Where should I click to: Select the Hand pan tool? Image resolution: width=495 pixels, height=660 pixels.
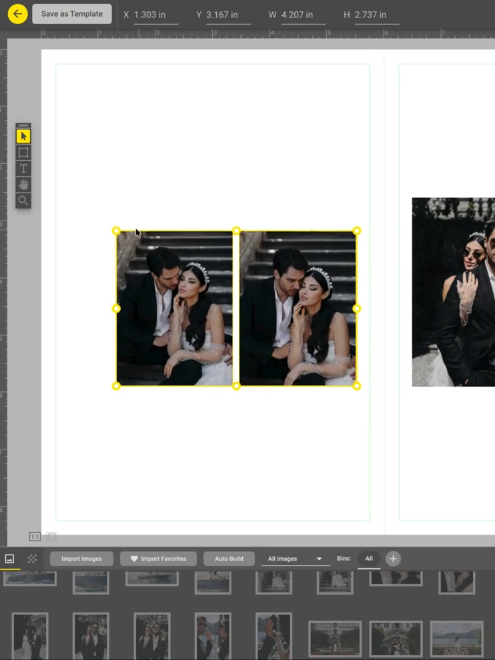coord(23,185)
